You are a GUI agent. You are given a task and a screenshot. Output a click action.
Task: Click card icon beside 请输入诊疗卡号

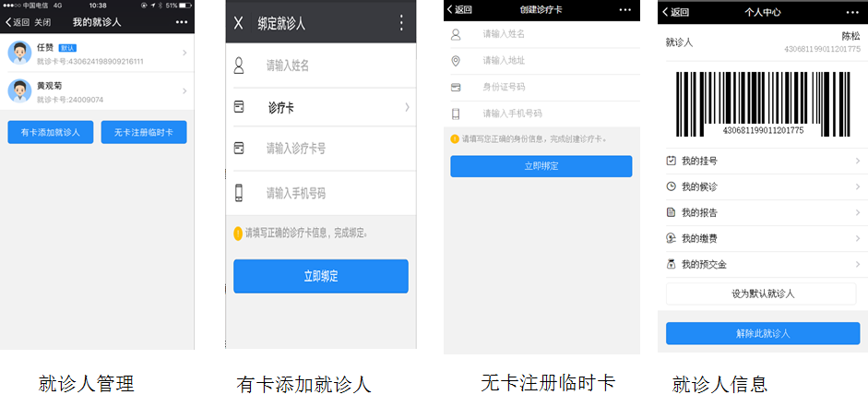tap(239, 148)
